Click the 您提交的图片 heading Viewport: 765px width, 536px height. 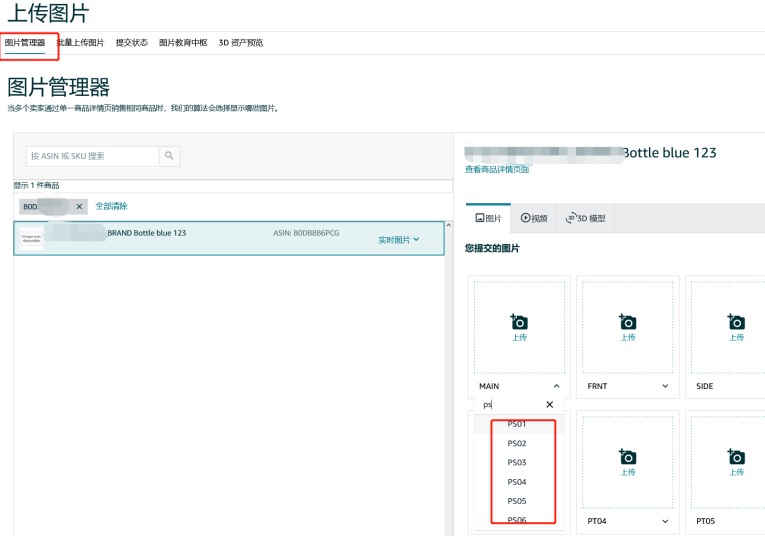click(x=492, y=248)
